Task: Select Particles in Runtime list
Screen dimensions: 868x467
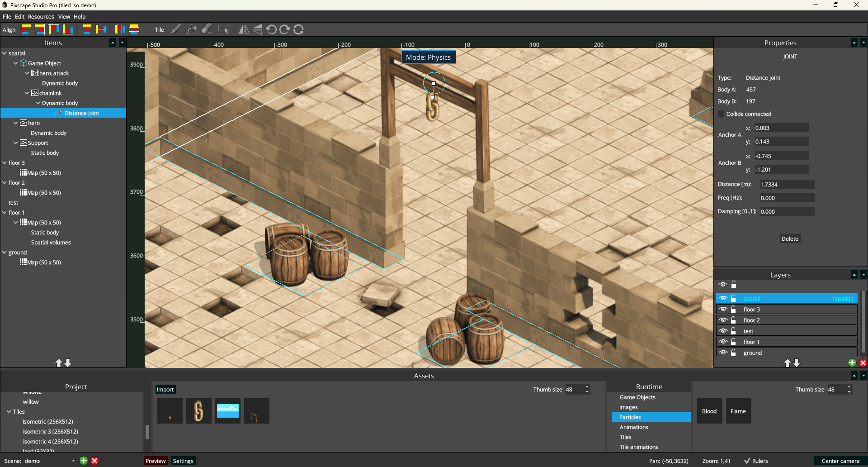Action: click(x=651, y=417)
